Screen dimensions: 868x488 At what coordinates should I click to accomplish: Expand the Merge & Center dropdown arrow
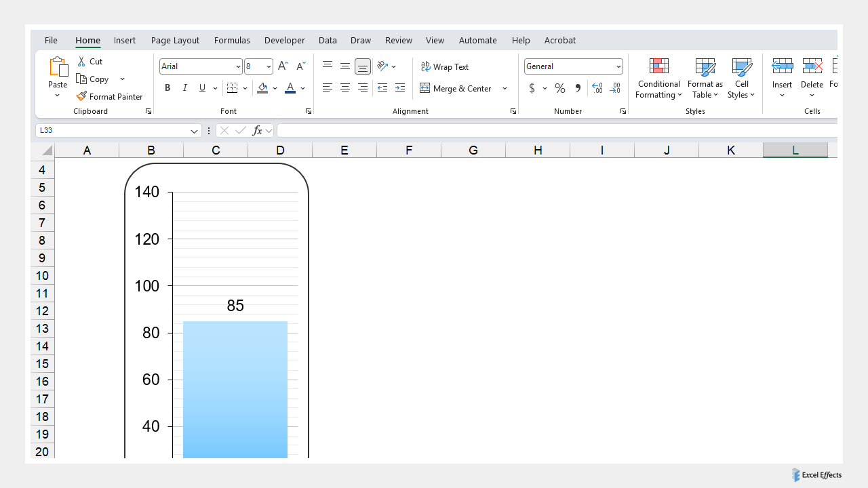point(505,89)
